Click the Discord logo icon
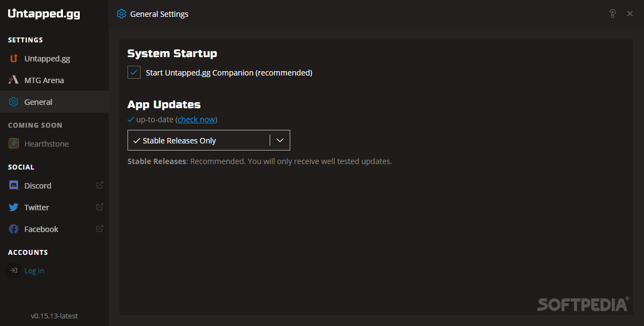The height and width of the screenshot is (326, 644). point(14,185)
